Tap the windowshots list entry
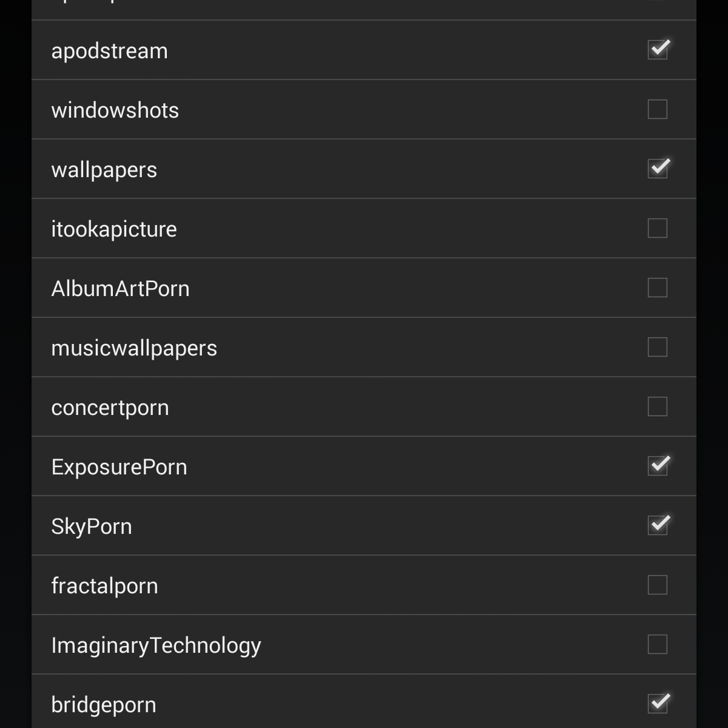This screenshot has width=728, height=728. pos(115,110)
